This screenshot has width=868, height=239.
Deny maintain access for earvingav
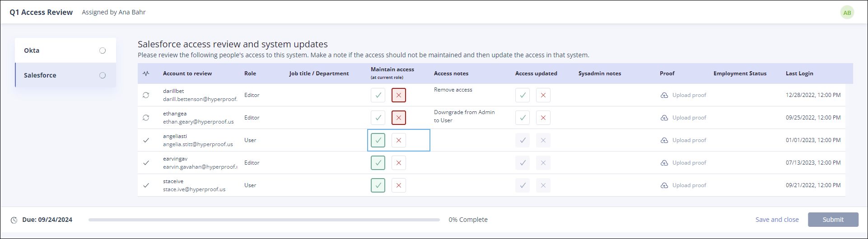click(x=399, y=163)
